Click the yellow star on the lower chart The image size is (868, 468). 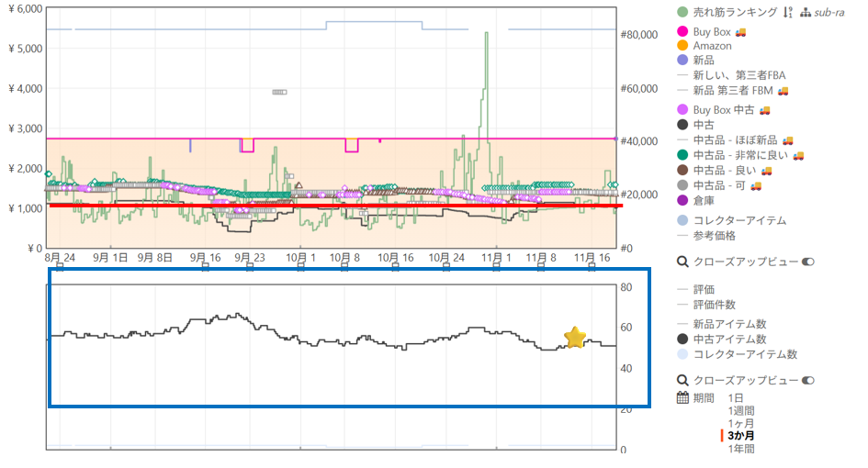575,338
